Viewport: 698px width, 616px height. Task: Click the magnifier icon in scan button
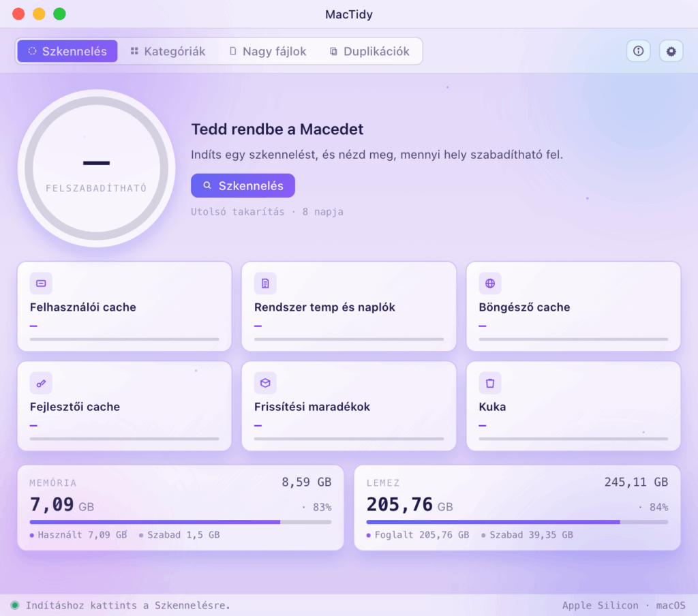pyautogui.click(x=207, y=185)
